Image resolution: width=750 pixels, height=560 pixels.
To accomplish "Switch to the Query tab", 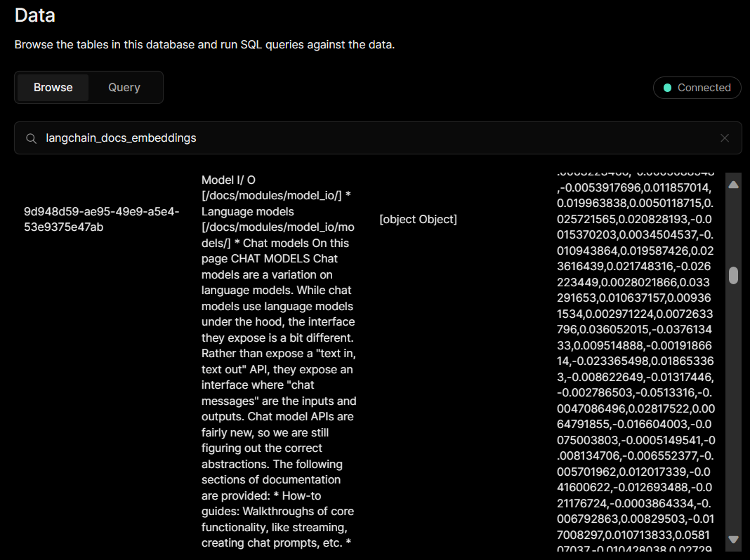I will (124, 88).
